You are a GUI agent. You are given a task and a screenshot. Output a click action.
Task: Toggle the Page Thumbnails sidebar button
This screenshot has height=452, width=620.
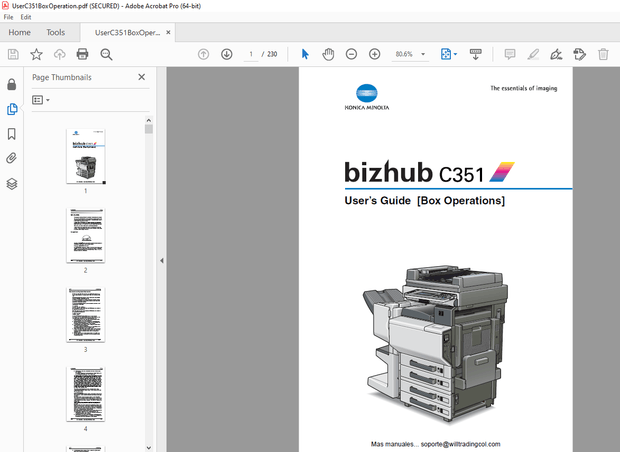point(12,108)
